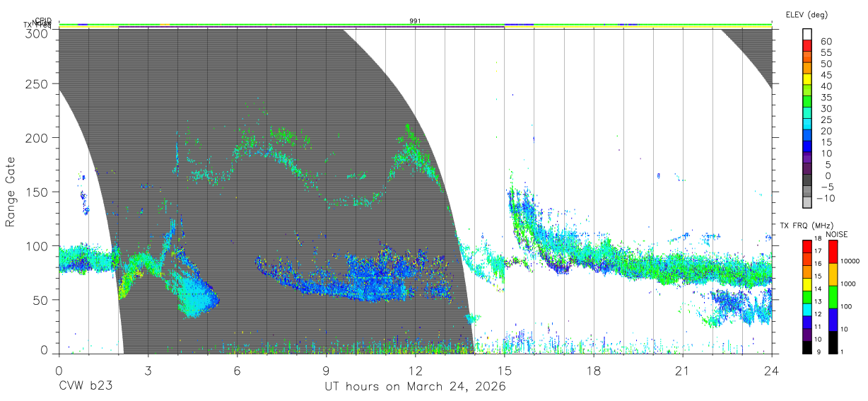Pick the yellow segment of ELEV color bar

pos(808,79)
